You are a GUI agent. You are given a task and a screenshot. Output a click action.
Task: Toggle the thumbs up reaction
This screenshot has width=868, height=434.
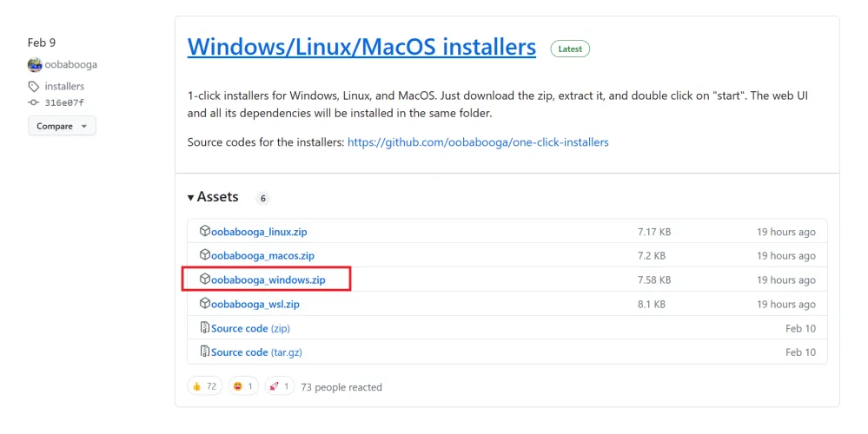(205, 386)
